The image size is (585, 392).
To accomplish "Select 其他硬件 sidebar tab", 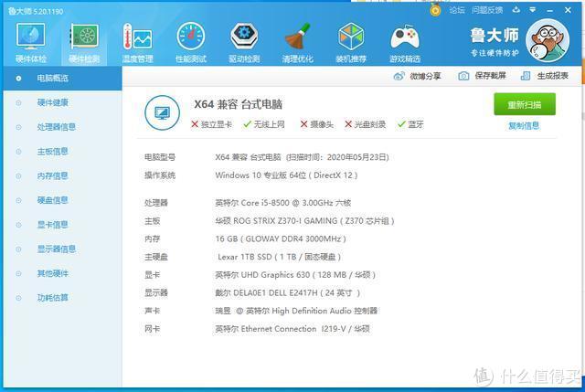I will (62, 273).
